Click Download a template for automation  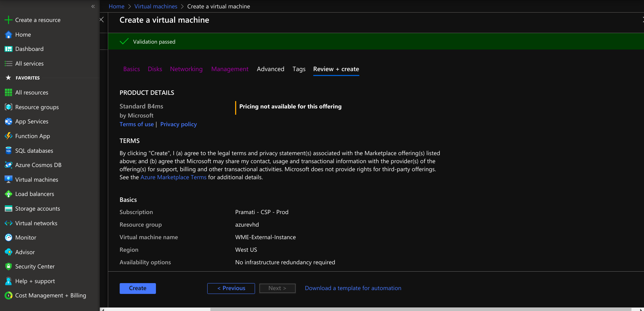coord(353,288)
